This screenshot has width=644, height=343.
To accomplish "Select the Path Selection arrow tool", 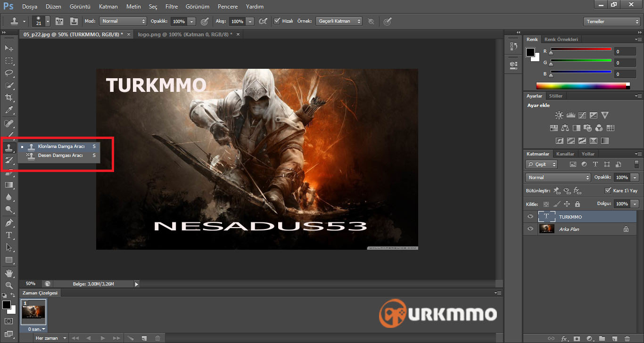I will [x=9, y=247].
